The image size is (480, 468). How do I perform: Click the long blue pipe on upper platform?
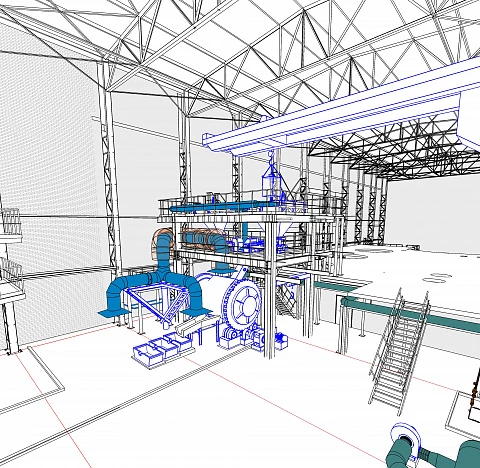(x=220, y=207)
